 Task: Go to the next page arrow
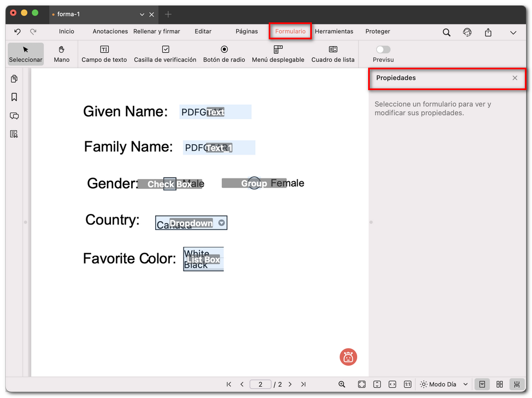(290, 384)
